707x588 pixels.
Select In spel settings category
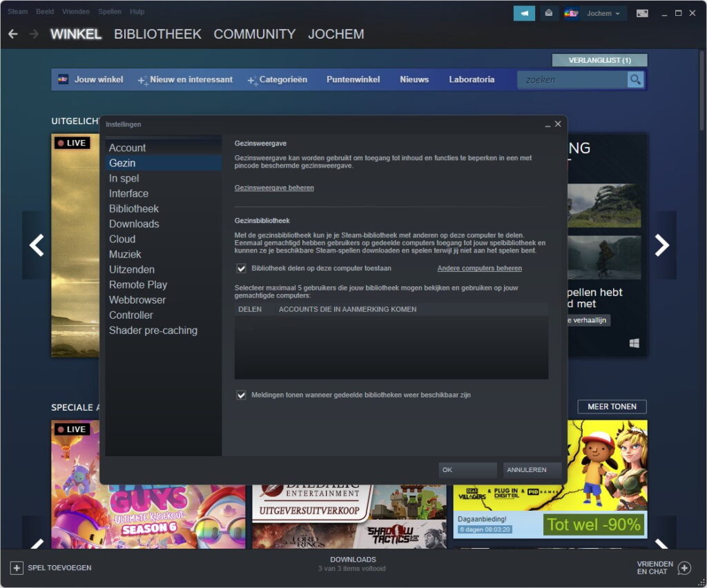tap(163, 179)
